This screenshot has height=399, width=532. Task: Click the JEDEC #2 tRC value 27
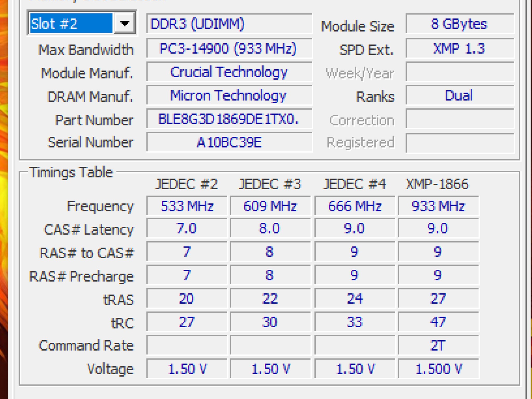pos(187,322)
